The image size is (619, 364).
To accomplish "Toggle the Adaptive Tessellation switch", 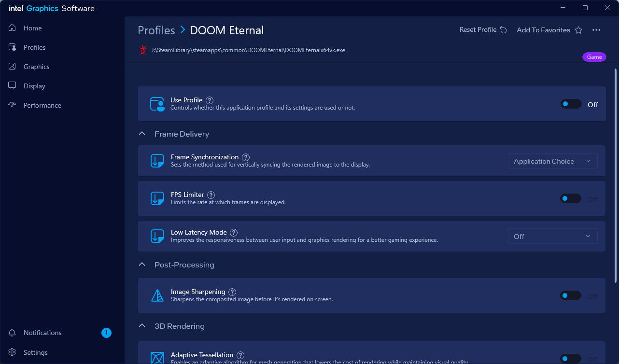I will point(571,359).
